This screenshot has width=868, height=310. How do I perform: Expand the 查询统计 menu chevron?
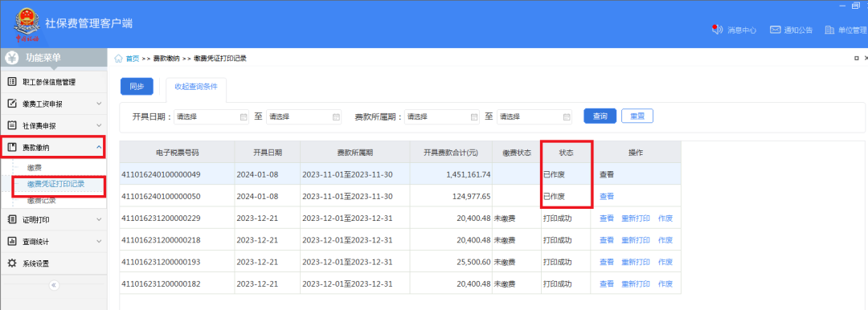(x=99, y=242)
